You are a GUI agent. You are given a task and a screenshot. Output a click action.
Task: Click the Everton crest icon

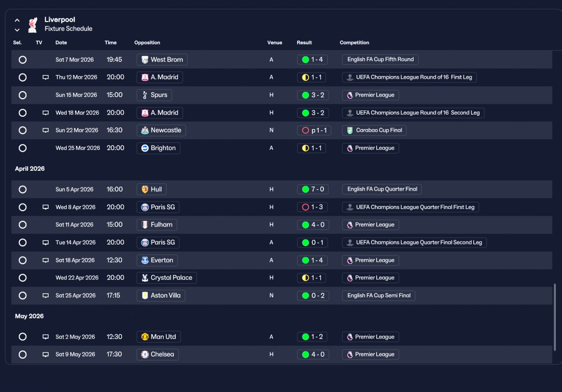[x=145, y=260]
